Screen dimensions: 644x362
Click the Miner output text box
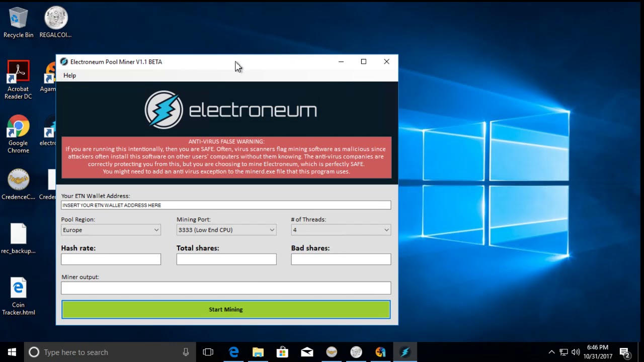(226, 288)
